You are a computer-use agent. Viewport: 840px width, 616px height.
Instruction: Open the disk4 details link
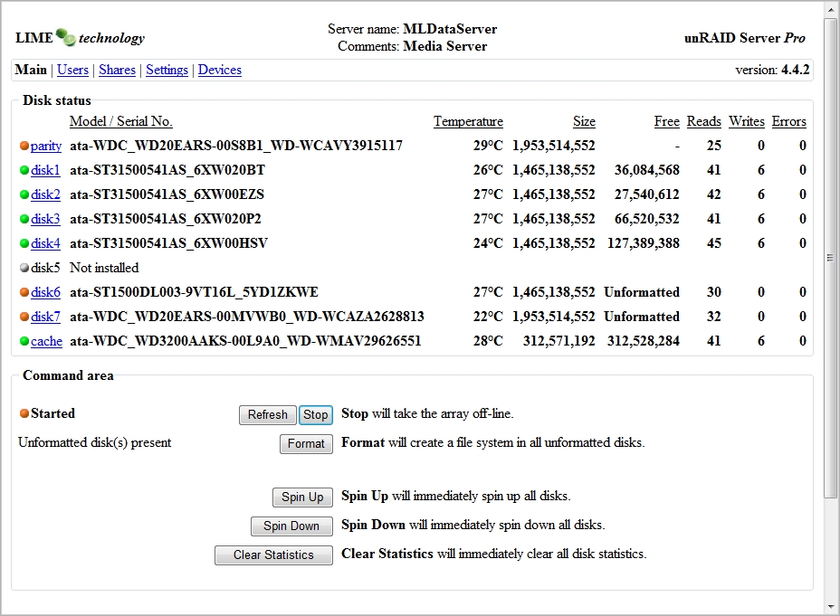coord(45,243)
